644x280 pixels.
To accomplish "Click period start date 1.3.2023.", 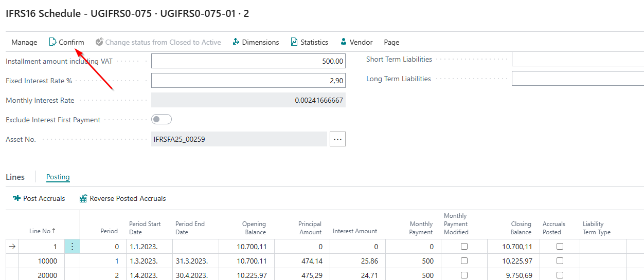I will [x=144, y=261].
